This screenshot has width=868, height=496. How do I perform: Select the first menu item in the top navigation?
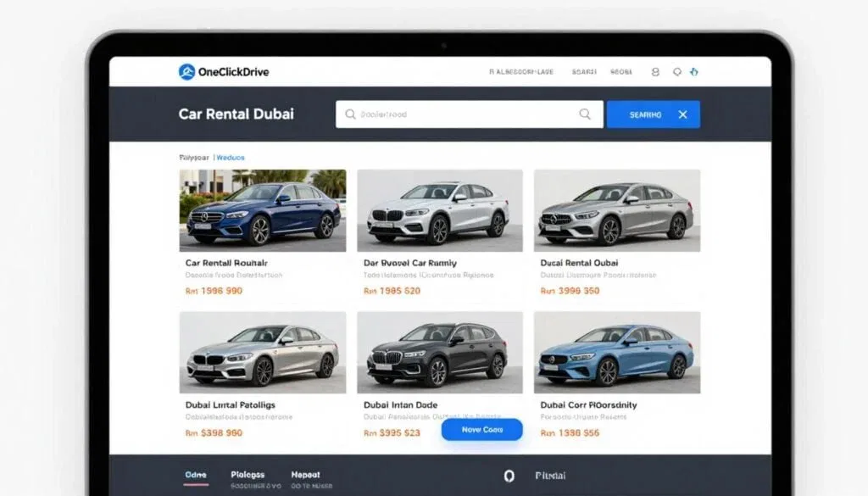pyautogui.click(x=520, y=72)
